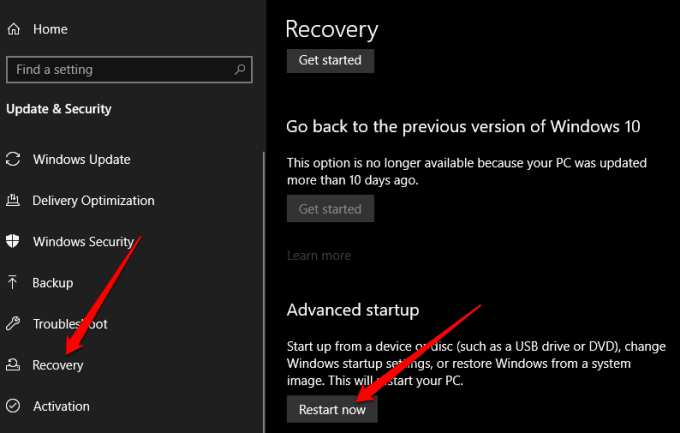Click Get started under 'Go back' section
Viewport: 680px width, 433px height.
[330, 209]
